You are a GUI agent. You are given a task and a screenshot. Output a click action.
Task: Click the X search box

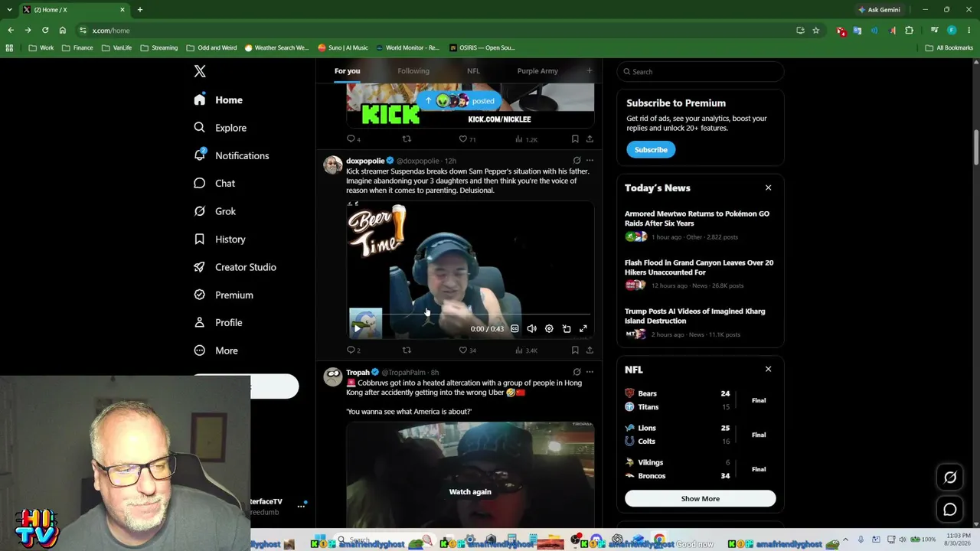pos(701,72)
